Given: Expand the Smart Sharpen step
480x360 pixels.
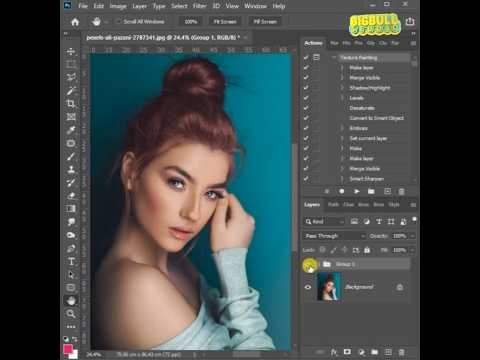Looking at the screenshot, I should [342, 179].
